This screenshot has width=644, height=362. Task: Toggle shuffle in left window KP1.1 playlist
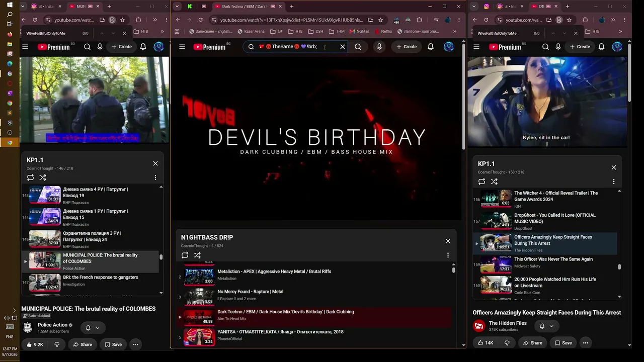pyautogui.click(x=43, y=177)
